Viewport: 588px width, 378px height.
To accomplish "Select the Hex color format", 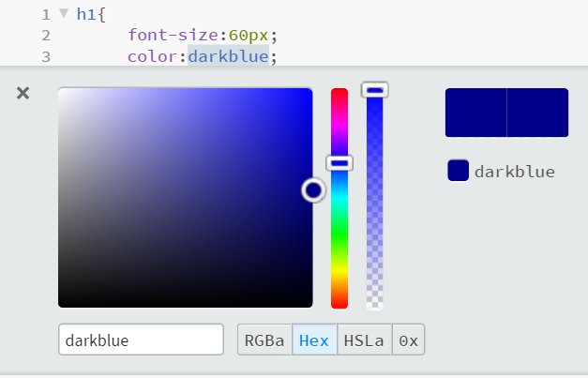I will 314,340.
